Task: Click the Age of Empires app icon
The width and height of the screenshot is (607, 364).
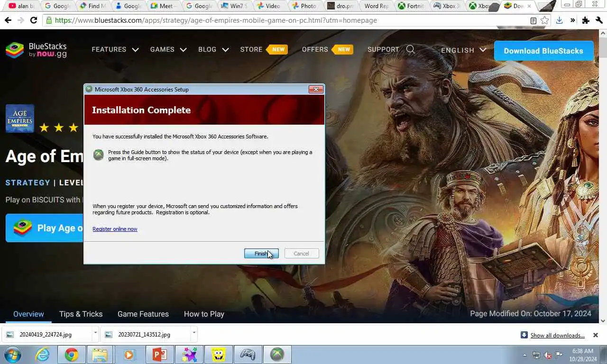Action: (x=20, y=118)
